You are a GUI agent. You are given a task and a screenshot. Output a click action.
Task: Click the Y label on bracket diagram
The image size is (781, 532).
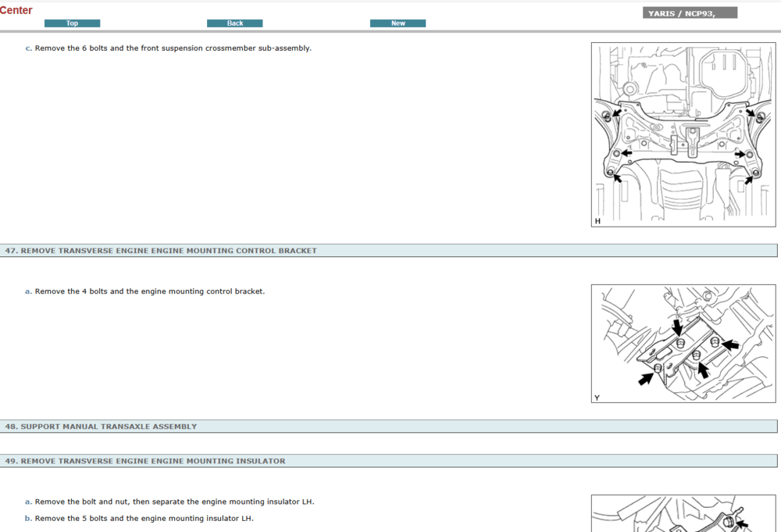tap(597, 398)
